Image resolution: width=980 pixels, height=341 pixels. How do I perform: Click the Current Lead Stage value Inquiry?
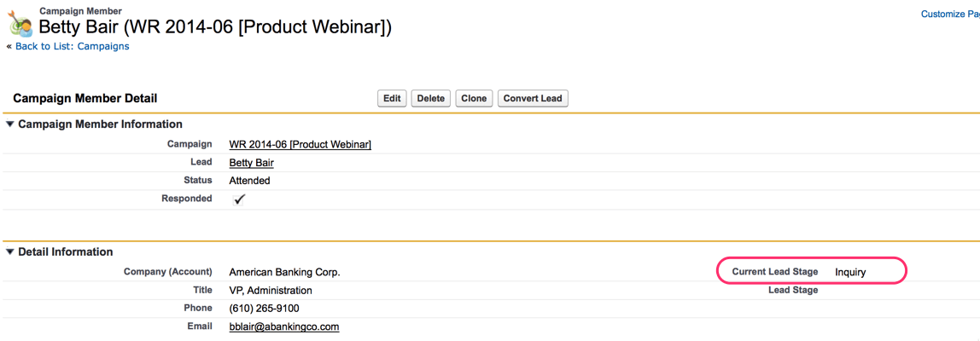pos(850,272)
